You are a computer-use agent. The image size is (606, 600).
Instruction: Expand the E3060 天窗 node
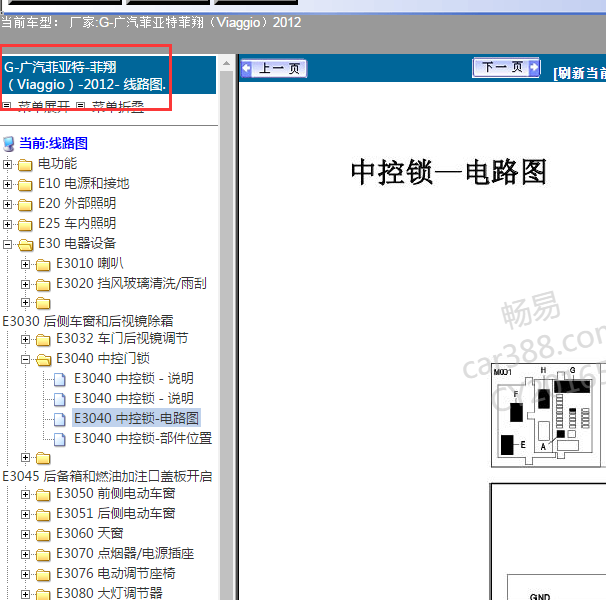coord(25,535)
